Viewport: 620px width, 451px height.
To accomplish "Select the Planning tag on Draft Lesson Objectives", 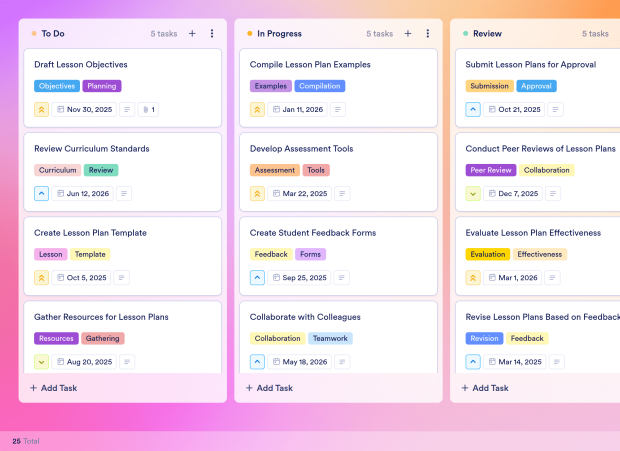I will (102, 86).
